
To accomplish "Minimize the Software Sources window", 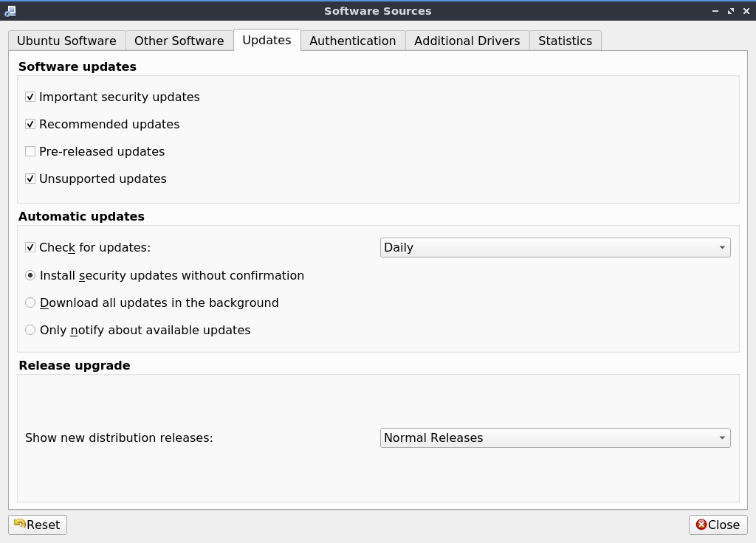I will point(715,11).
